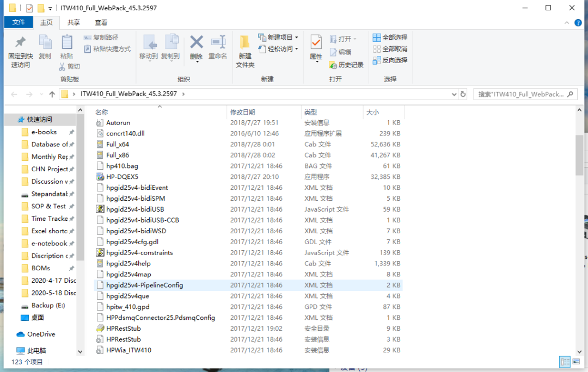Select the hpgid25v4-constraints file
This screenshot has width=588, height=372.
point(248,252)
